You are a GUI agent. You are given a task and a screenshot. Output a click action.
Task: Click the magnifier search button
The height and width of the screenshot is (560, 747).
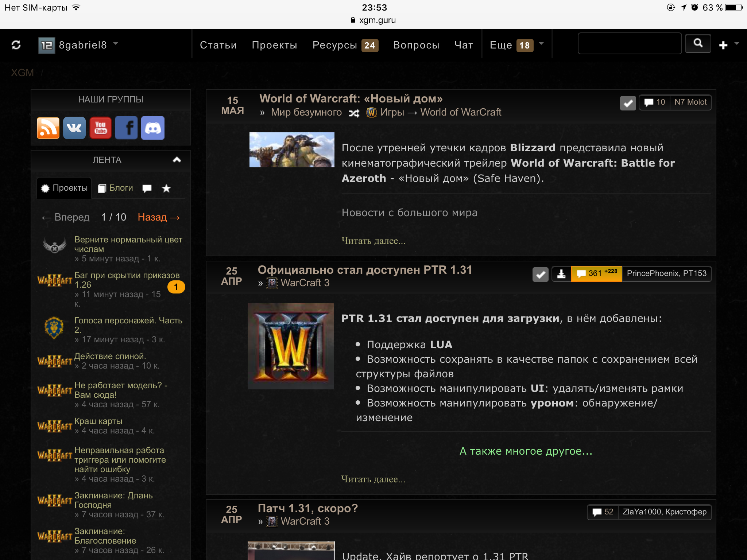[x=698, y=43]
